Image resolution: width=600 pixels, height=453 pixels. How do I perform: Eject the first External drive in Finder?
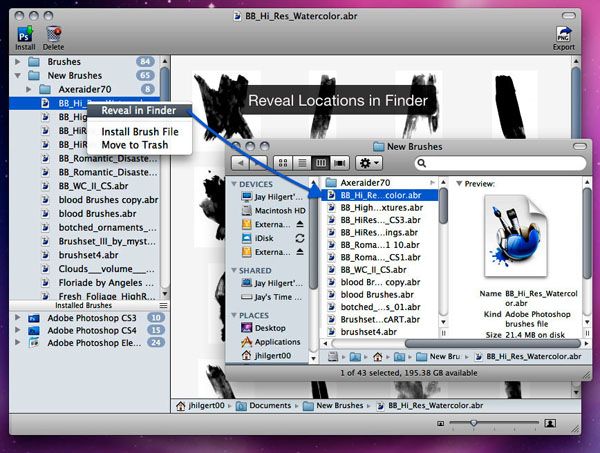[300, 224]
